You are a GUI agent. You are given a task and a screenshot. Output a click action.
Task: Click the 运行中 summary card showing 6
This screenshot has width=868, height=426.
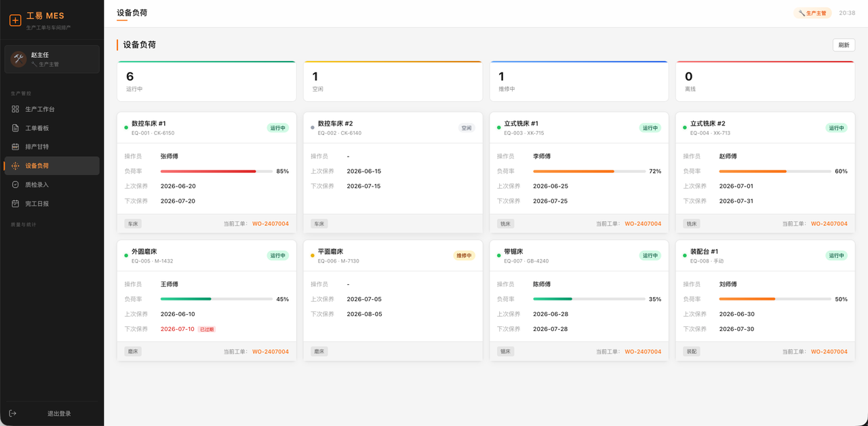tap(207, 81)
